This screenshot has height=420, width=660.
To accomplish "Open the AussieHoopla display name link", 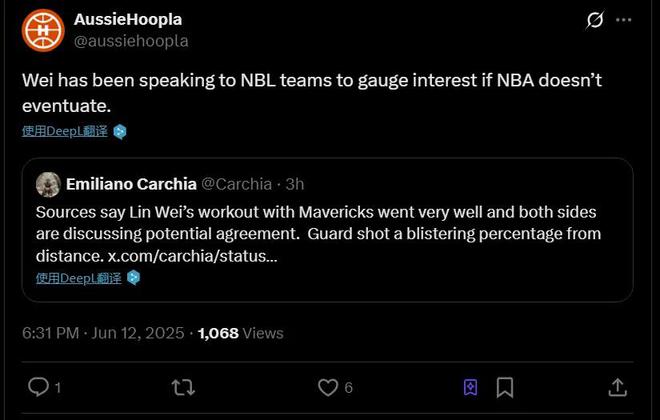I will (128, 19).
